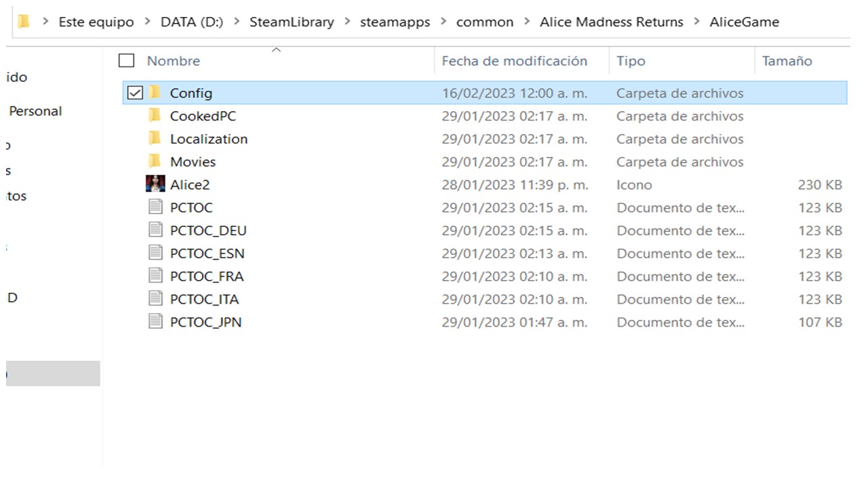Select the PCTOC file name
868x488 pixels.
pos(191,208)
